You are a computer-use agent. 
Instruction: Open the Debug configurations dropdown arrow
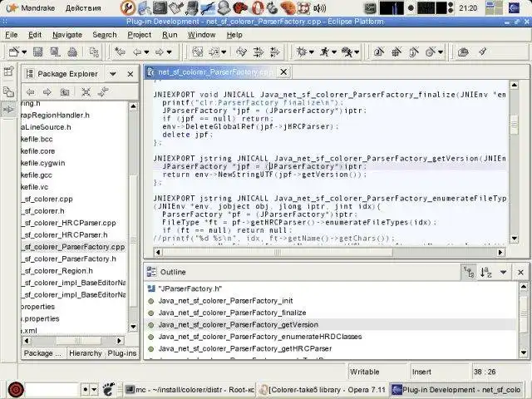(x=311, y=52)
